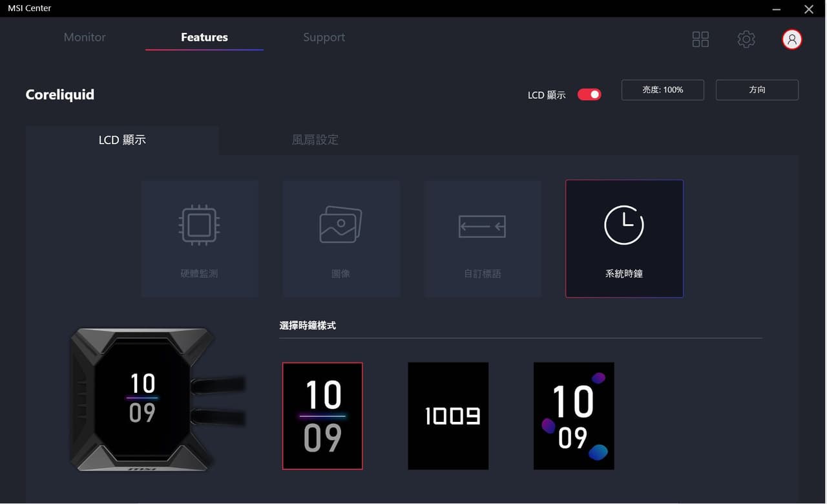Click the 選擇時鐘樣式 heading
The height and width of the screenshot is (504, 827).
tap(308, 326)
